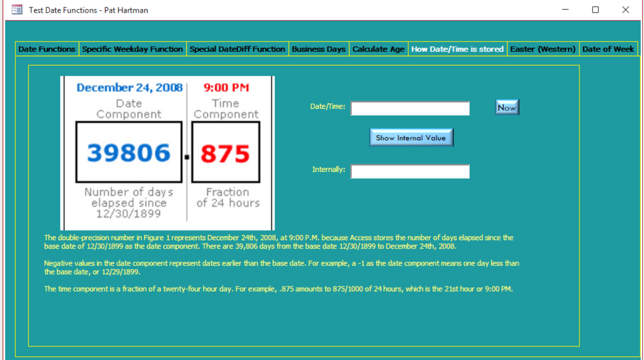This screenshot has height=360, width=644.
Task: Open the Date of Week tab
Action: (608, 49)
